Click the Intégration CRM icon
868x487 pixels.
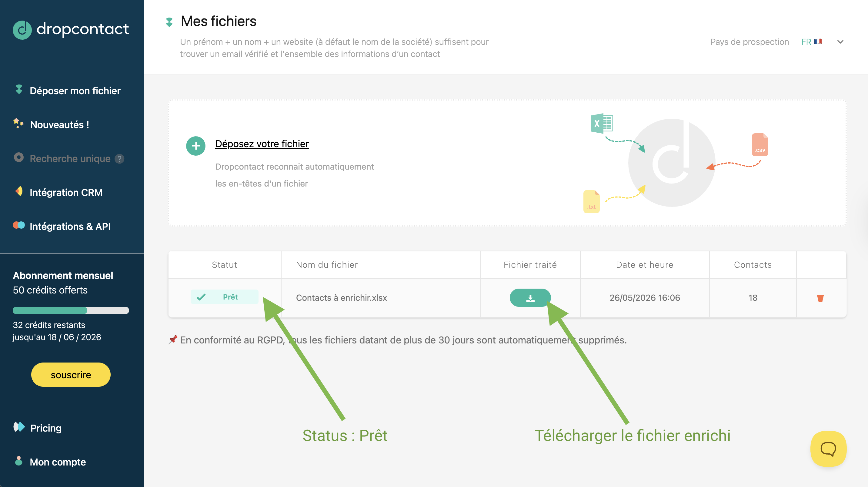(x=19, y=191)
